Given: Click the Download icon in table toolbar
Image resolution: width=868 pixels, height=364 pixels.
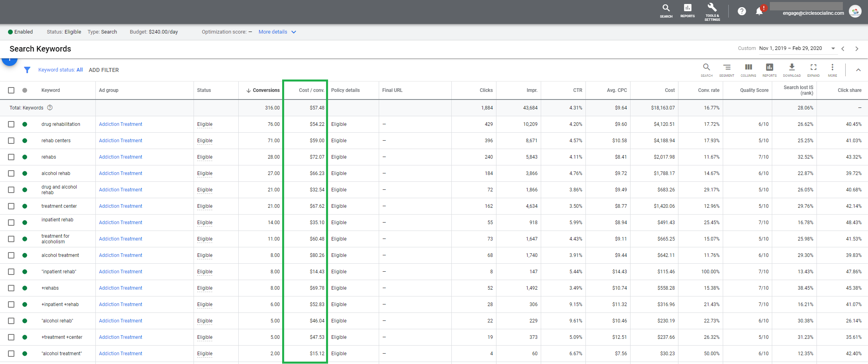Looking at the screenshot, I should [792, 70].
